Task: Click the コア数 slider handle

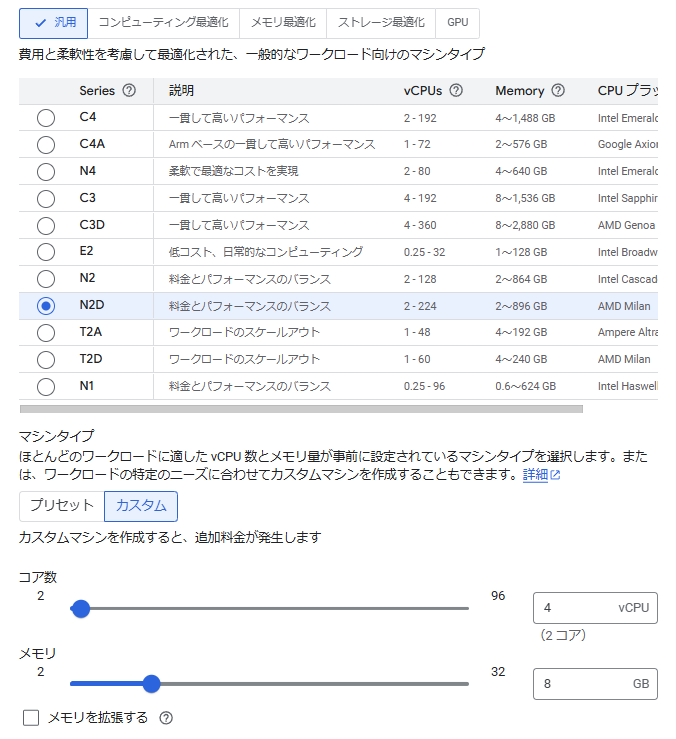Action: [x=81, y=608]
